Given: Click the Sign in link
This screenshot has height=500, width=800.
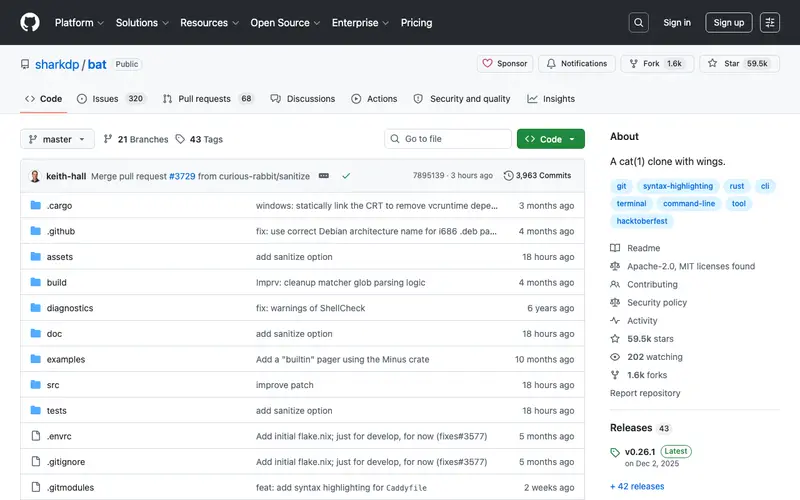Looking at the screenshot, I should click(x=677, y=22).
